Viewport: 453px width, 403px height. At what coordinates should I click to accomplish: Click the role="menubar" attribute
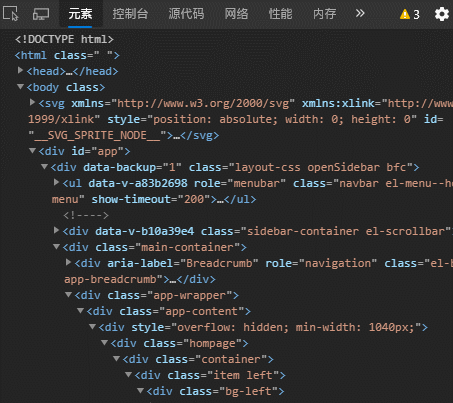(240, 183)
